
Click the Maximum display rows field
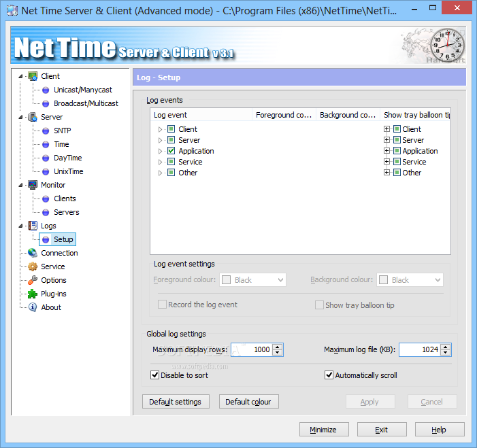coord(252,349)
